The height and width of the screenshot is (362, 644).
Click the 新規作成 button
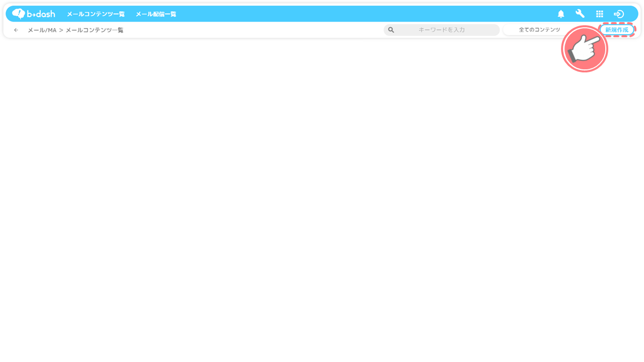click(617, 30)
